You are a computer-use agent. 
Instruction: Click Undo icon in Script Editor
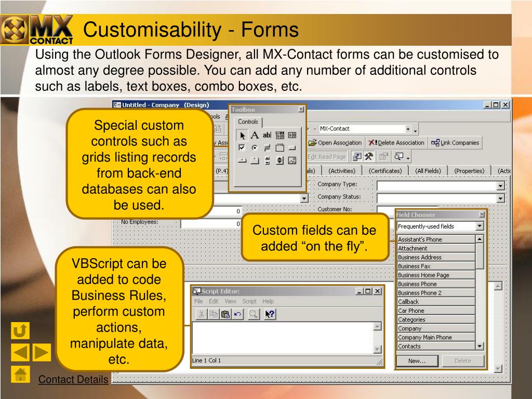(237, 314)
